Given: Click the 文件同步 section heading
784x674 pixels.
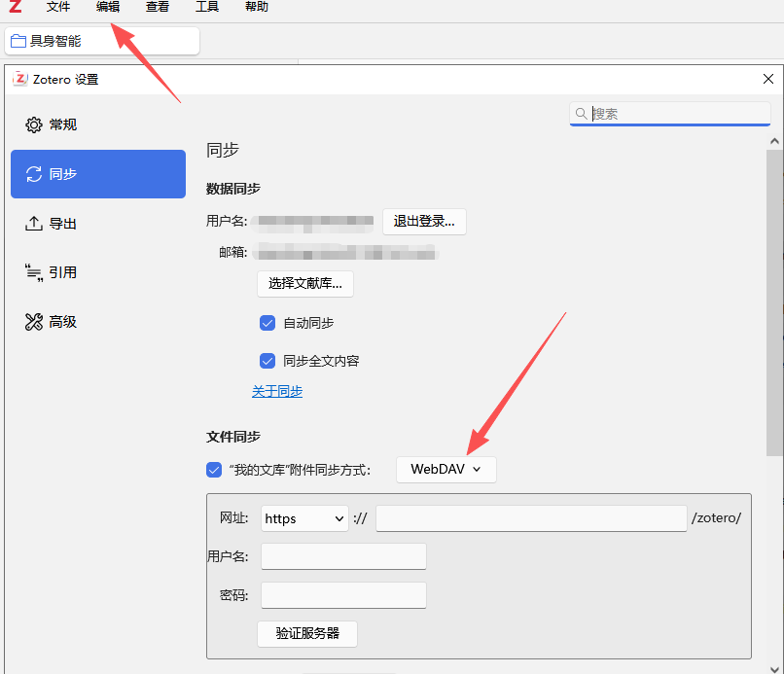Looking at the screenshot, I should [x=233, y=437].
